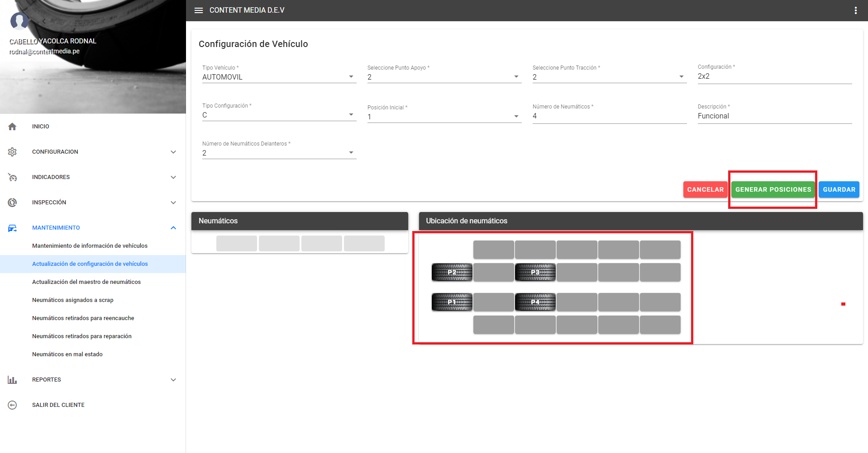
Task: Open the hamburger menu icon
Action: click(x=199, y=10)
